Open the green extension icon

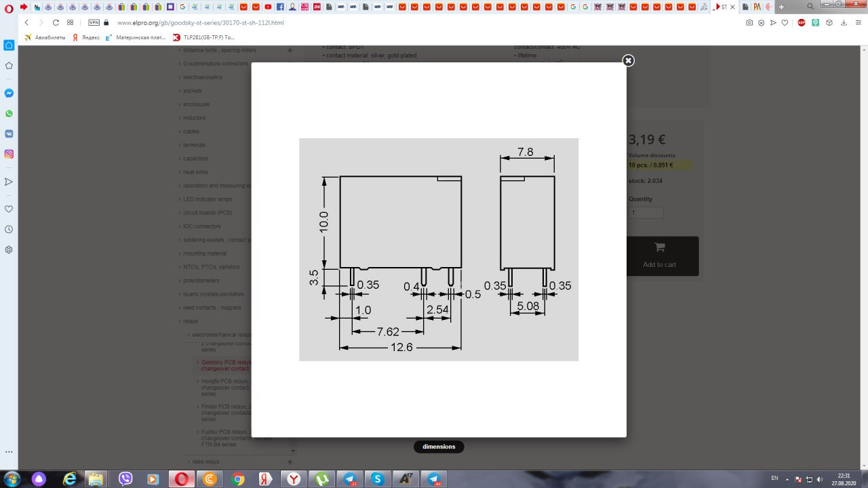pos(816,22)
